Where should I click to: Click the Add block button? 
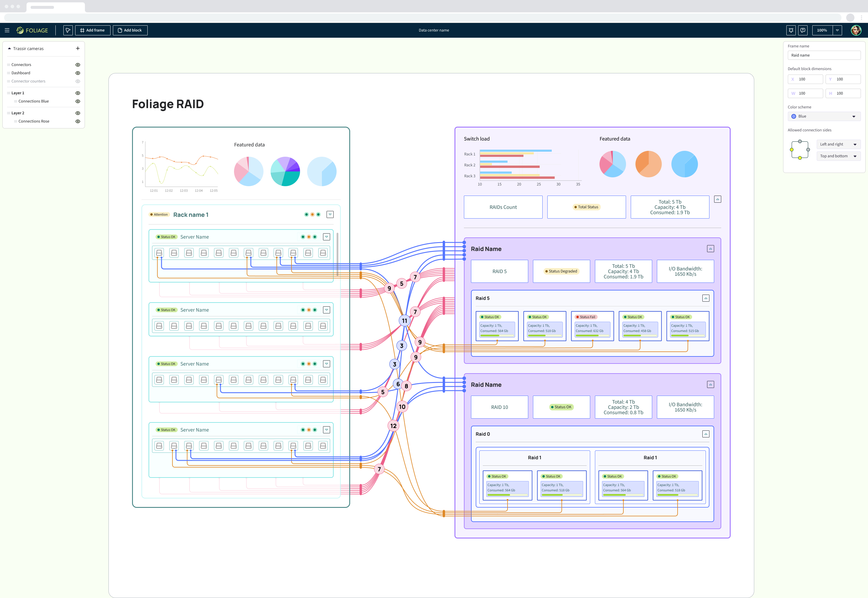coord(130,30)
